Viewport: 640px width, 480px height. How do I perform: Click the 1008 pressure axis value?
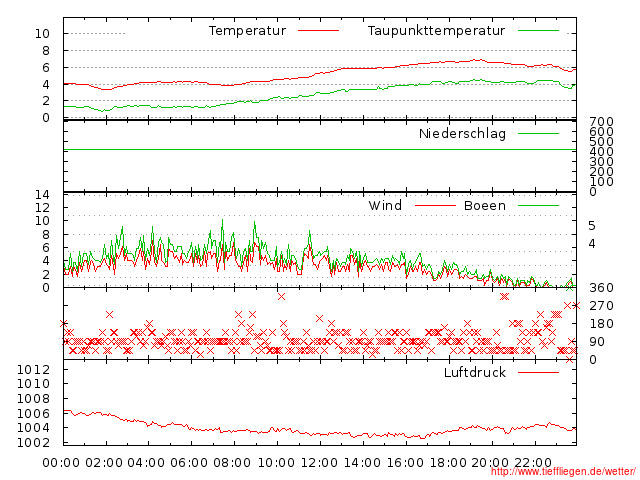point(33,399)
